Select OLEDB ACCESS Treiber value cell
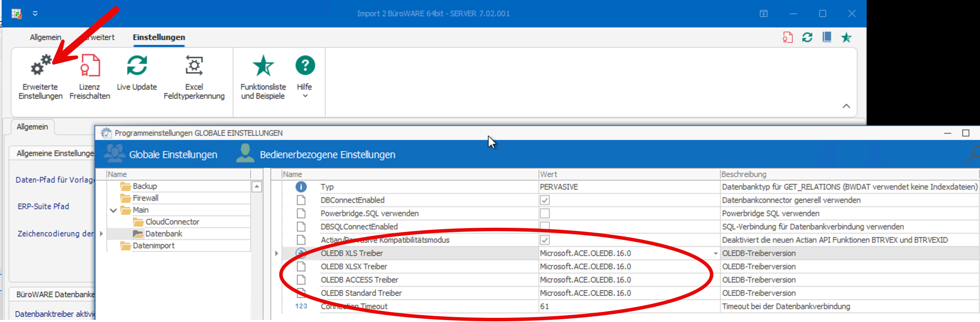 click(629, 280)
